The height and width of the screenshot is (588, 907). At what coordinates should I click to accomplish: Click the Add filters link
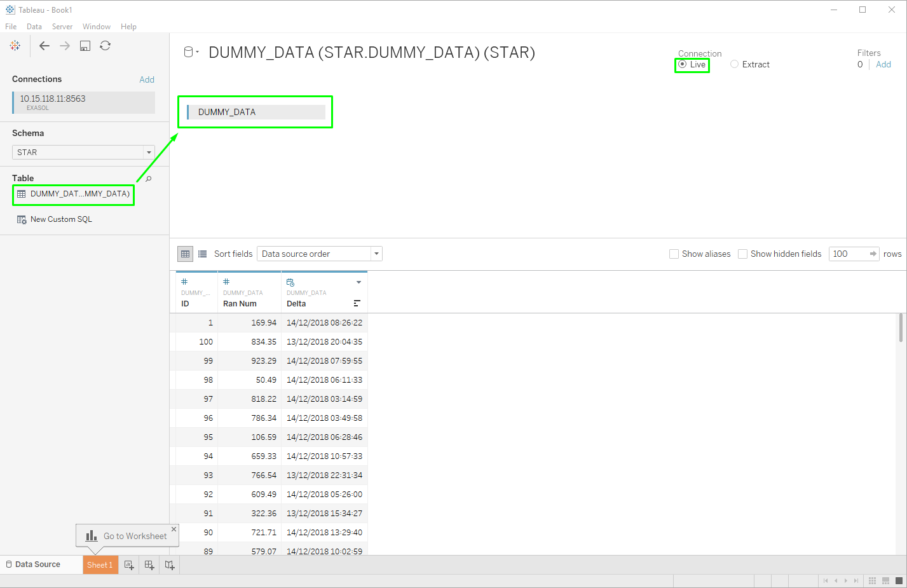883,64
